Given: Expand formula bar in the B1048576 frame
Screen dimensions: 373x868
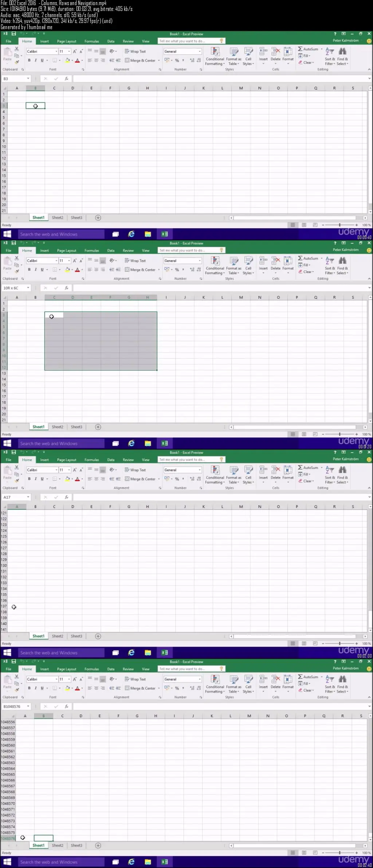Looking at the screenshot, I should tap(369, 706).
